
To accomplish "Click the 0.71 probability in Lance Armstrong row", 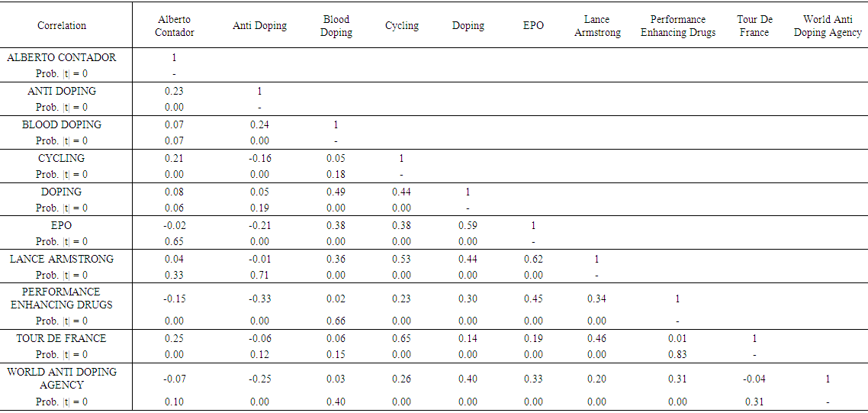I will (x=259, y=275).
